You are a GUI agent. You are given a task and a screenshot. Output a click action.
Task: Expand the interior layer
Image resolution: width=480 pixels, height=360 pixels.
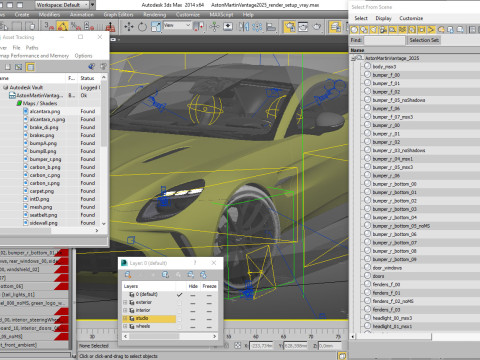[x=125, y=310]
